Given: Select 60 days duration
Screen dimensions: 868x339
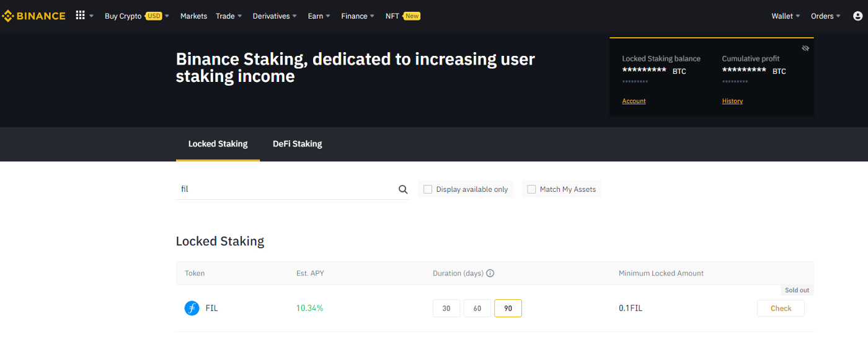Looking at the screenshot, I should pyautogui.click(x=477, y=308).
